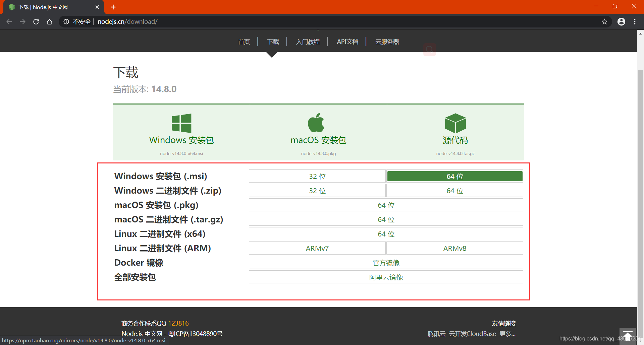Download Windows .zip 32 位

point(317,191)
